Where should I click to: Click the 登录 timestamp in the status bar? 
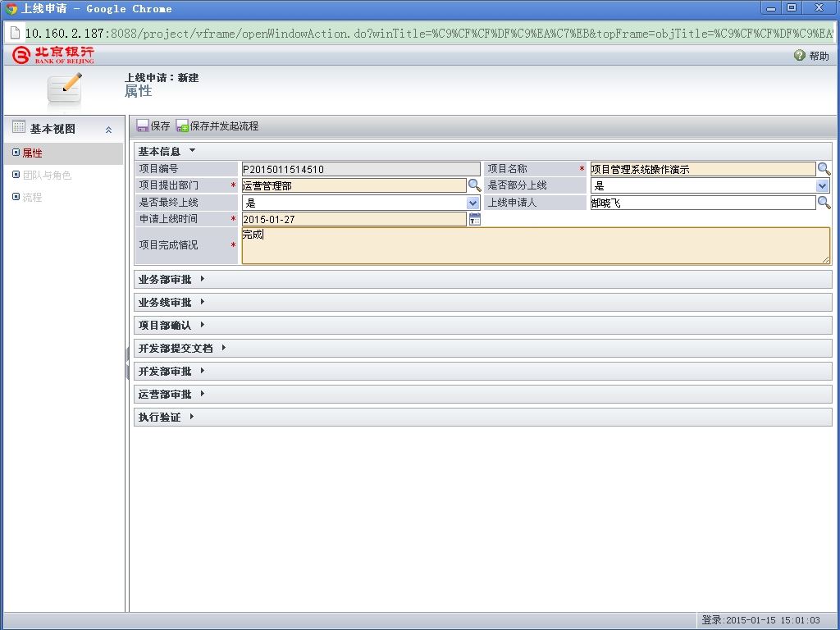(760, 620)
